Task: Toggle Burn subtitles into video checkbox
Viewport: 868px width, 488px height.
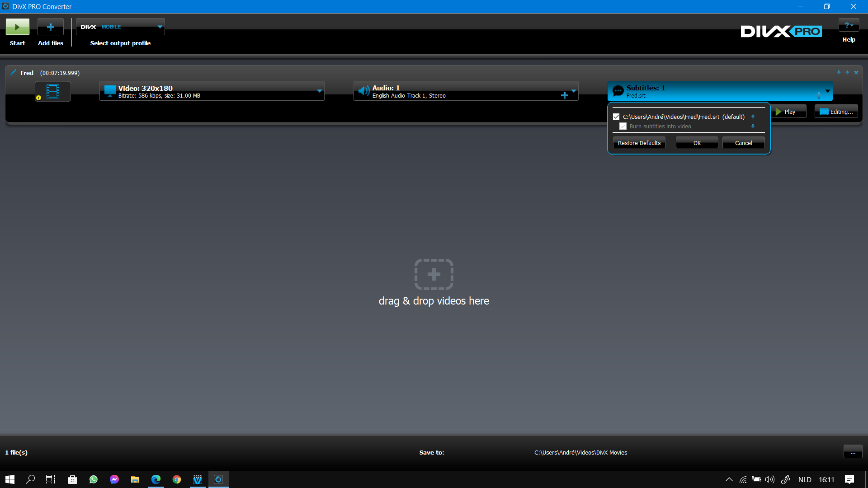Action: coord(623,127)
